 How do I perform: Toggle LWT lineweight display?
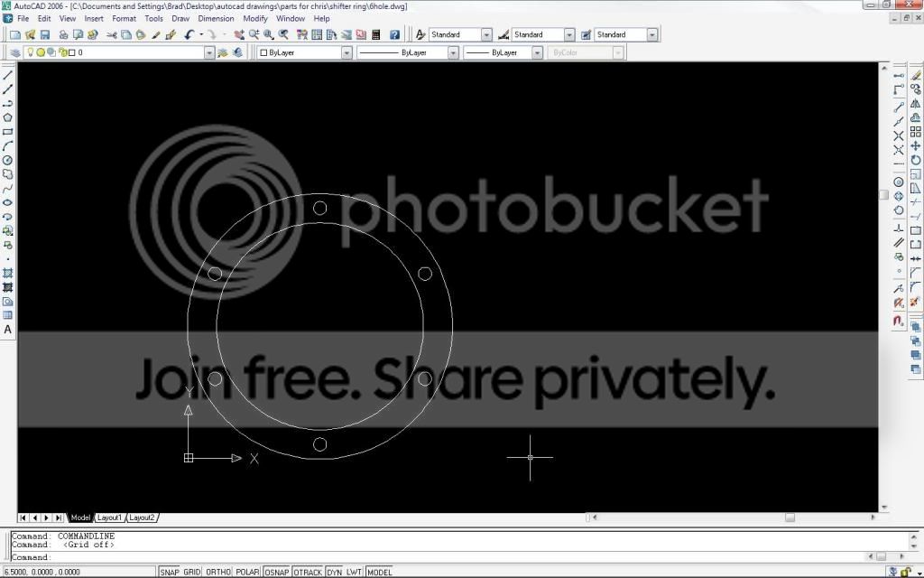(354, 572)
